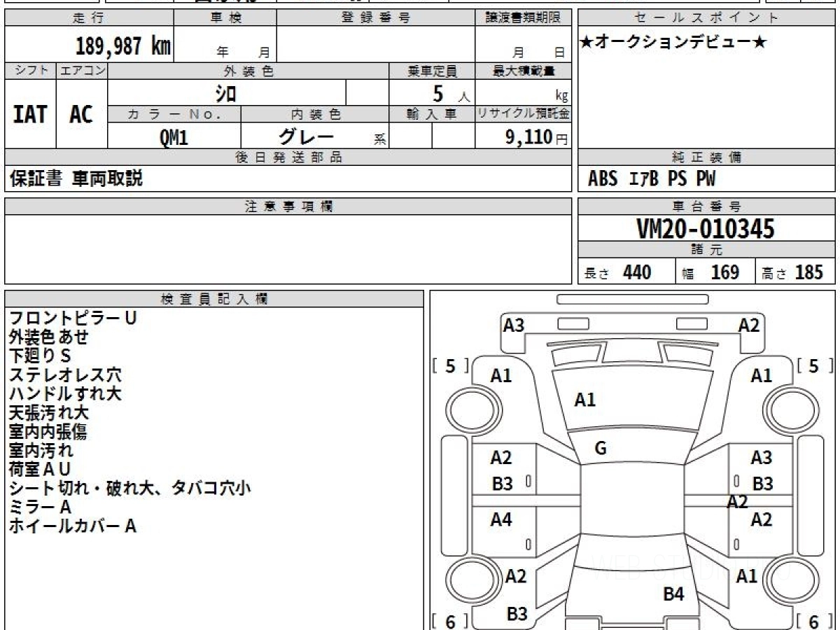Click the 譲渡書類期限 header
This screenshot has height=630, width=840.
click(x=523, y=18)
